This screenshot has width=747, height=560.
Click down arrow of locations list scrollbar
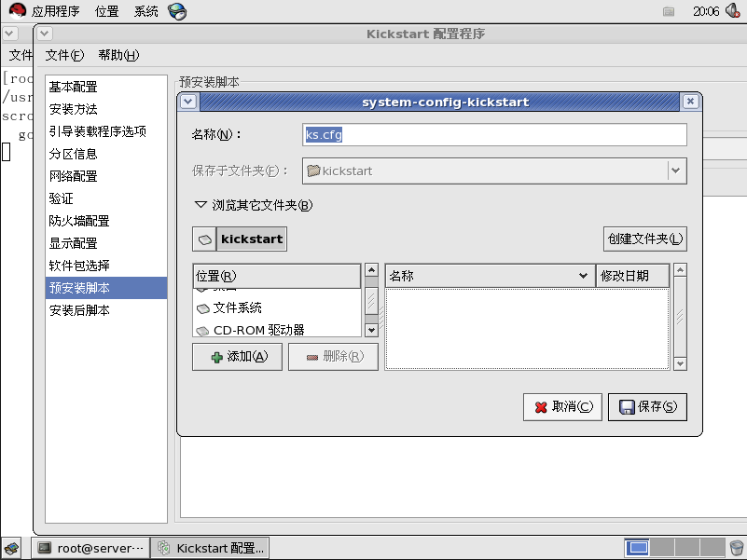point(371,330)
